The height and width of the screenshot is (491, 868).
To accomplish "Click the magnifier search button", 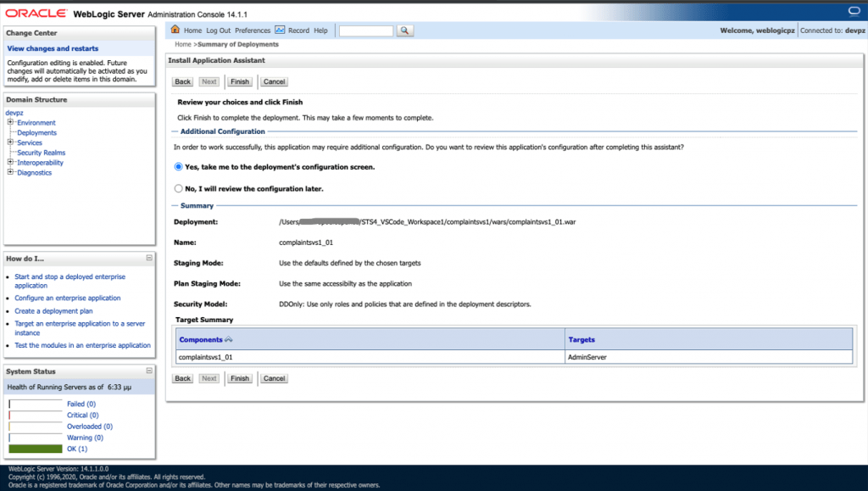I will [404, 31].
